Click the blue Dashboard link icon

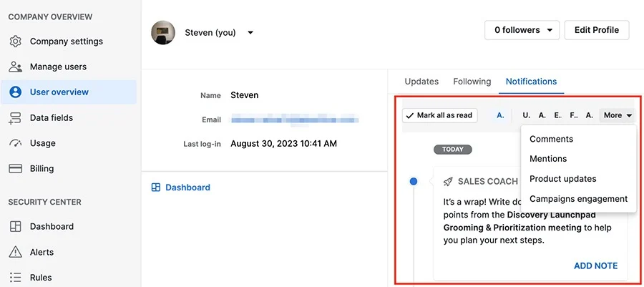(x=156, y=188)
